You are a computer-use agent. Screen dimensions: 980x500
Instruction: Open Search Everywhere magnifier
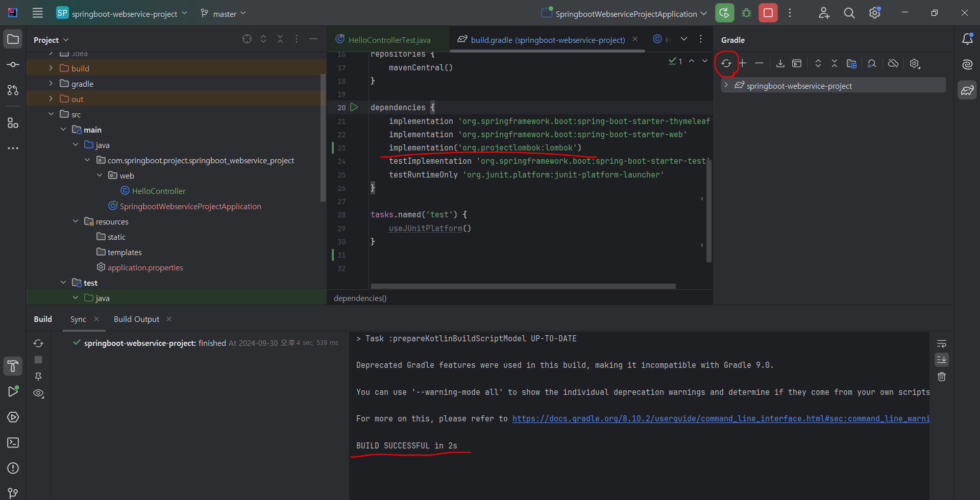(x=849, y=13)
